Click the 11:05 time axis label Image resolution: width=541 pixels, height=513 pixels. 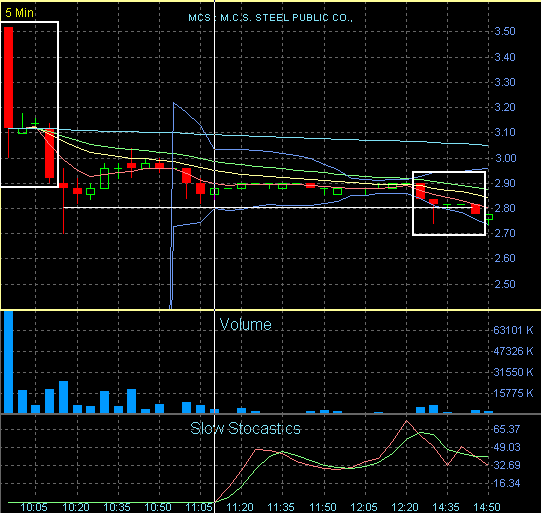point(199,507)
